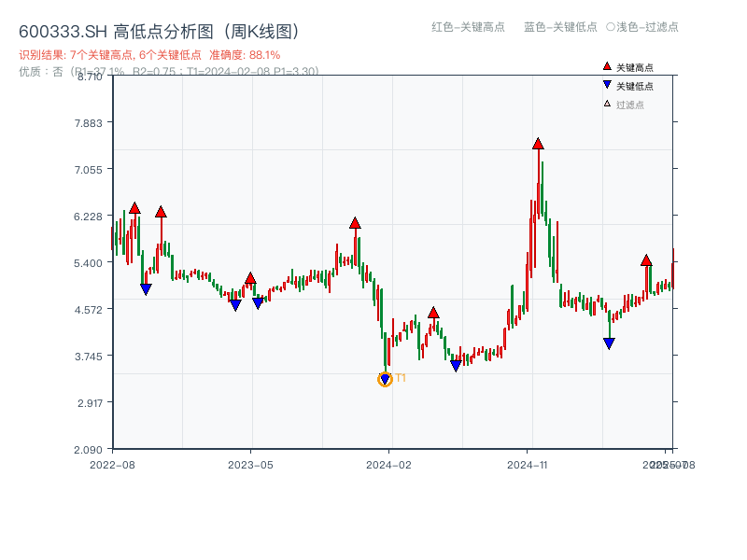Select the blue low marker around 2025-03
The width and height of the screenshot is (747, 560).
pos(609,343)
